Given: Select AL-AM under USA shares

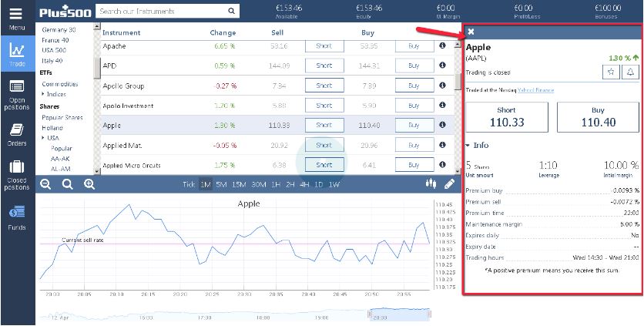Looking at the screenshot, I should click(60, 169).
